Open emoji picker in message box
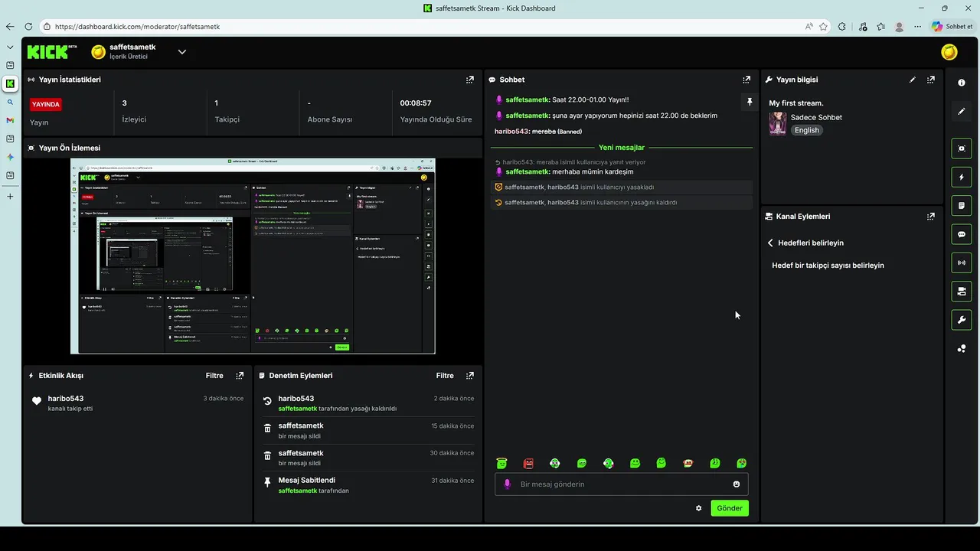Viewport: 980px width, 551px height. [737, 484]
